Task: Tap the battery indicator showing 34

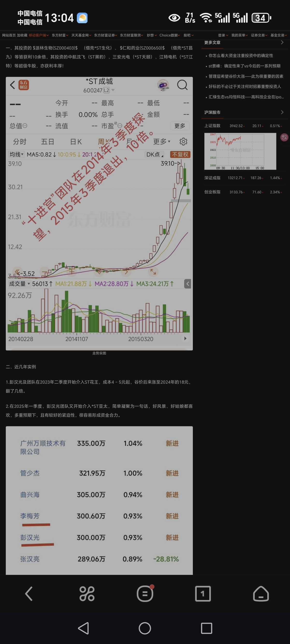Action: coord(261,18)
